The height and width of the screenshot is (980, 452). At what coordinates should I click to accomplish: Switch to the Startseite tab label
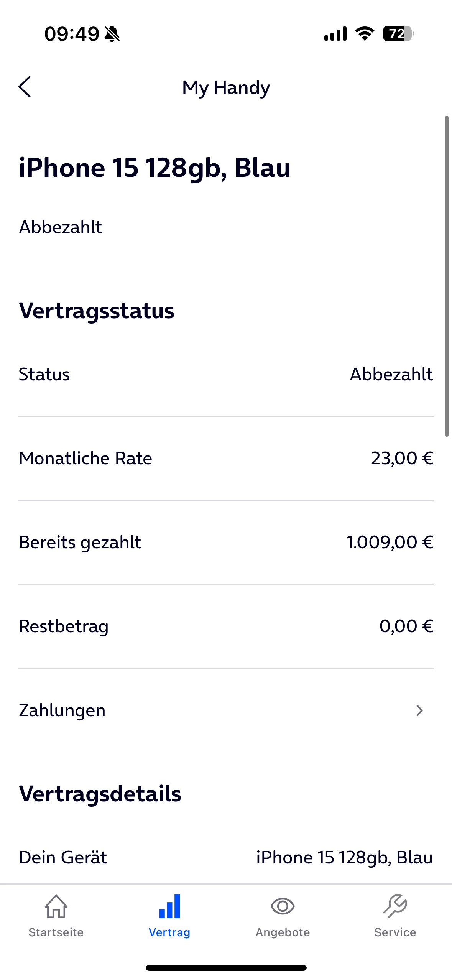[56, 932]
